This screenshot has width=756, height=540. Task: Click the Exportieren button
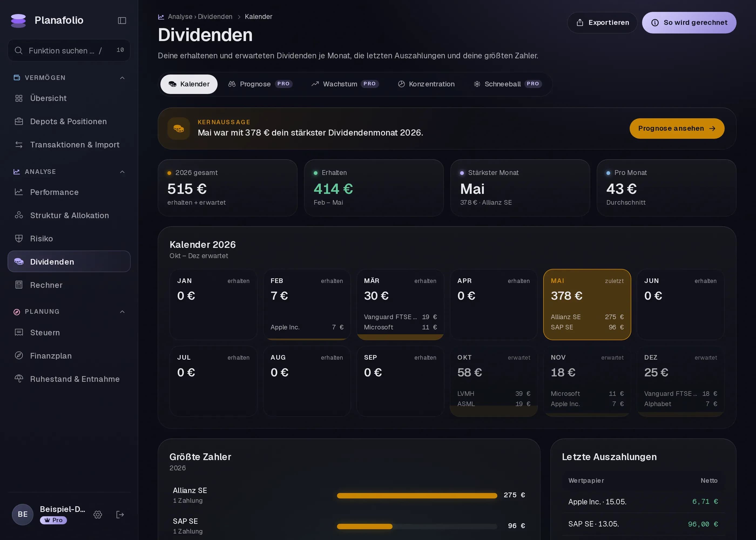coord(602,23)
